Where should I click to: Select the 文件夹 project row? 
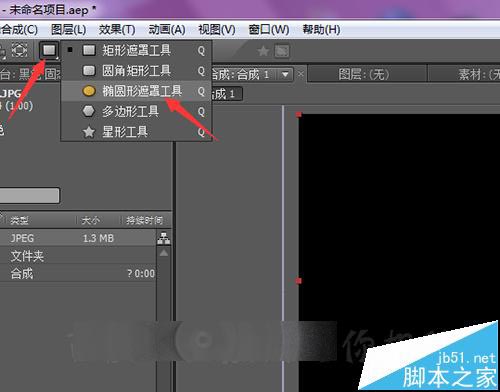[x=78, y=256]
